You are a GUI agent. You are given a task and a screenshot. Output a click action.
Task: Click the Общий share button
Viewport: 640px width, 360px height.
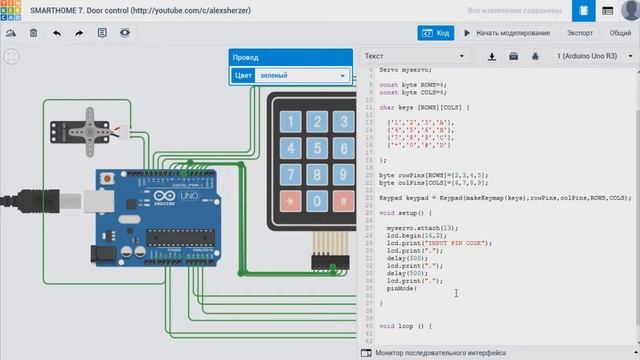(x=620, y=33)
